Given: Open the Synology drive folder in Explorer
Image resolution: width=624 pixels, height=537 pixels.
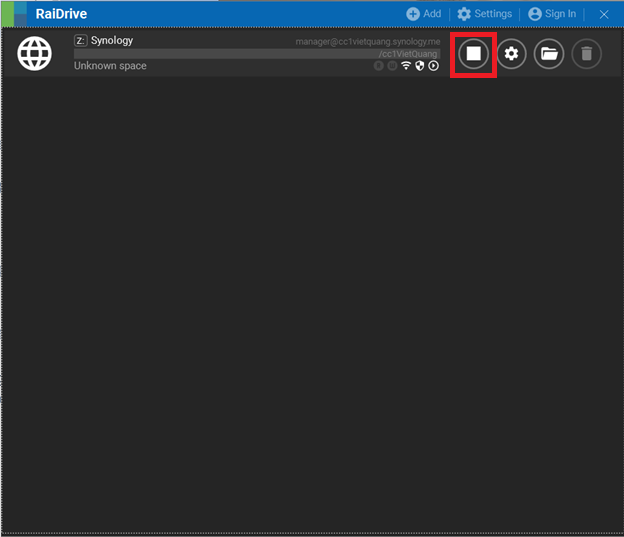Looking at the screenshot, I should pyautogui.click(x=548, y=53).
